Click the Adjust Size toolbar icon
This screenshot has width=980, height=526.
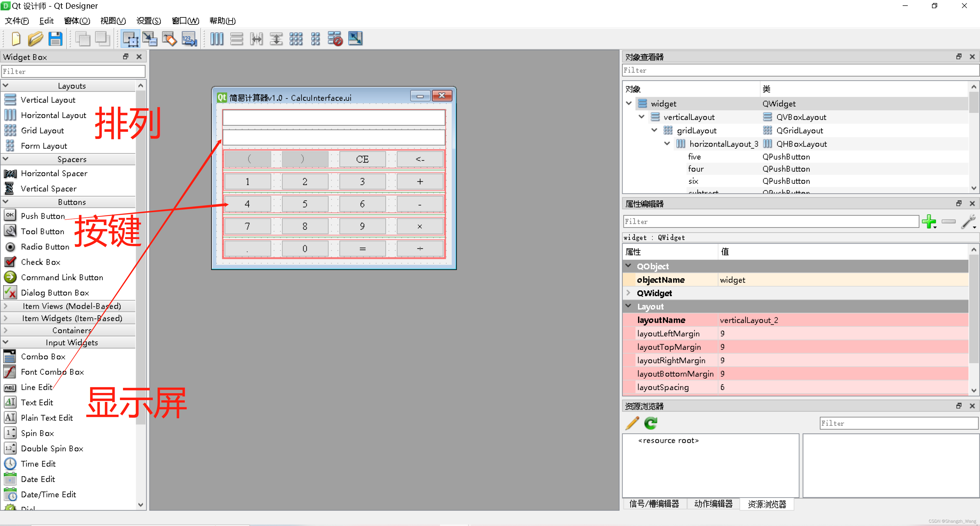click(355, 39)
